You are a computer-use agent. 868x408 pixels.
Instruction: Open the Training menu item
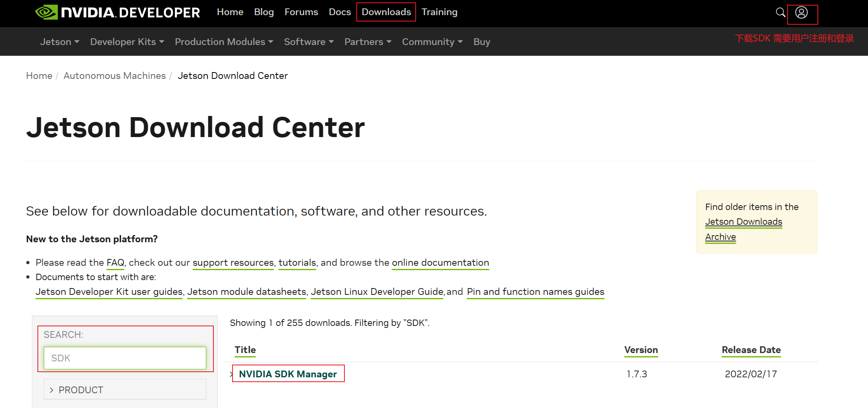click(440, 12)
